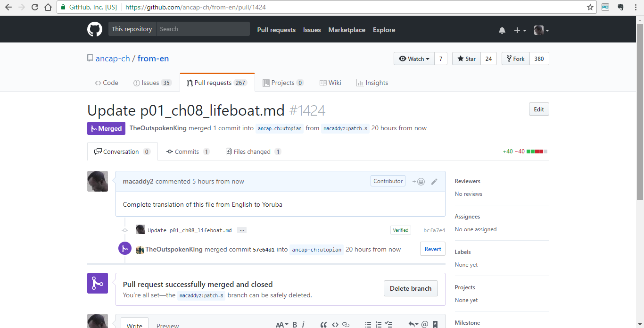Open ancap-ch owner link
This screenshot has height=328, width=644.
tap(113, 59)
